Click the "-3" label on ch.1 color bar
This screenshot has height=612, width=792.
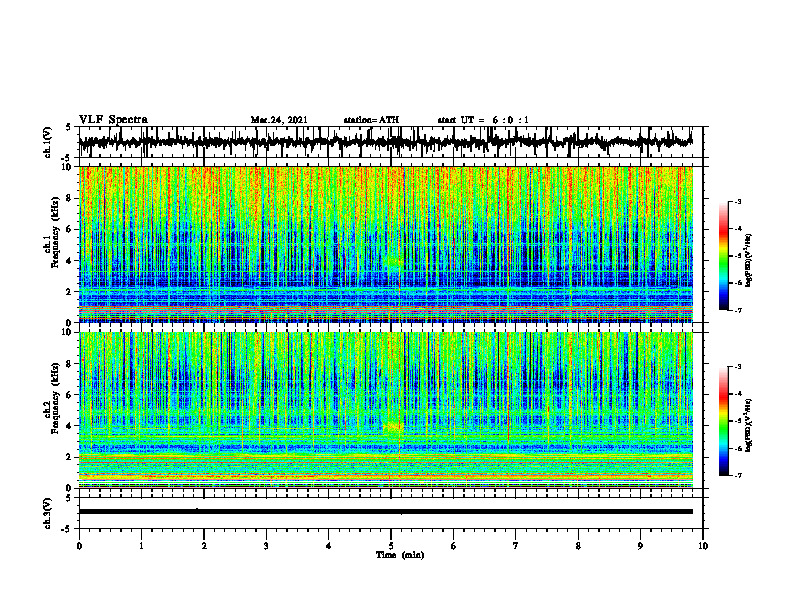(x=737, y=201)
